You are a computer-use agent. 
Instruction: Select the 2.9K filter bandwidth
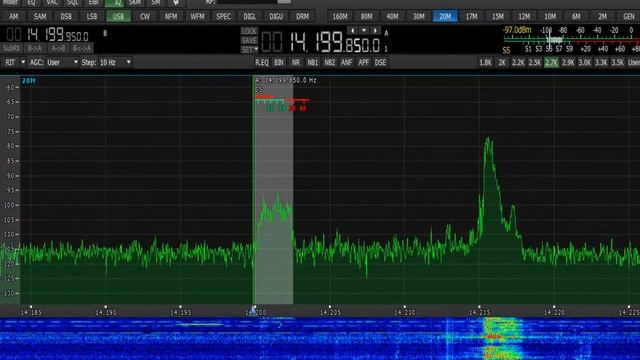(568, 62)
